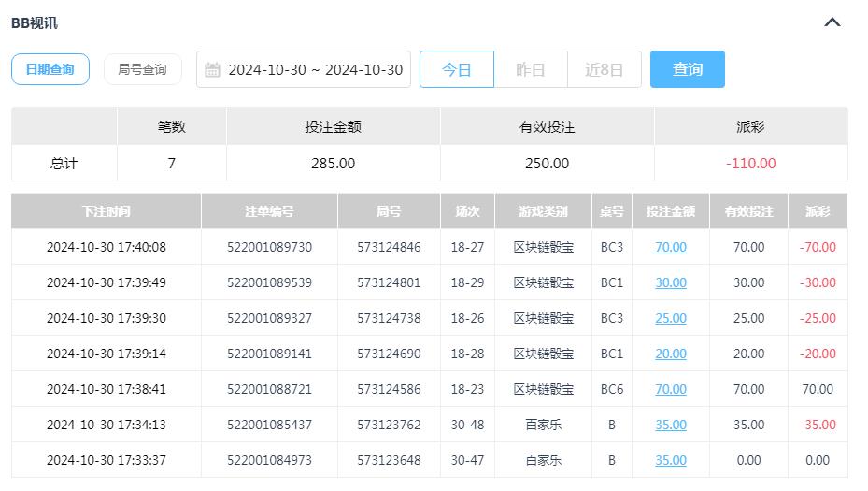This screenshot has width=868, height=491.
Task: Open 70.00 bet link for table BC6
Action: [x=670, y=389]
